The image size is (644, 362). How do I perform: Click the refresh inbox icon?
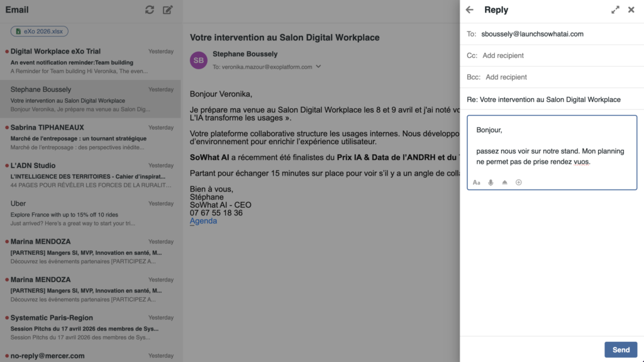coord(149,10)
